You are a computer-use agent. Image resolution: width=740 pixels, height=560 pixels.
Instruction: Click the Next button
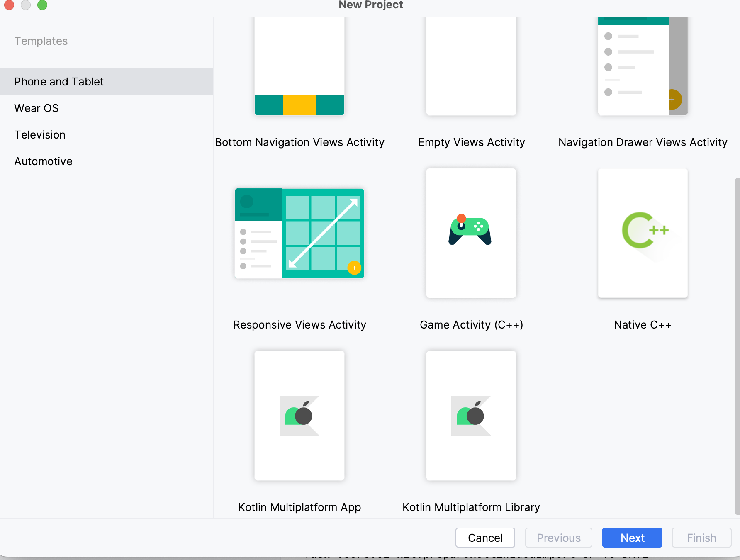tap(632, 538)
